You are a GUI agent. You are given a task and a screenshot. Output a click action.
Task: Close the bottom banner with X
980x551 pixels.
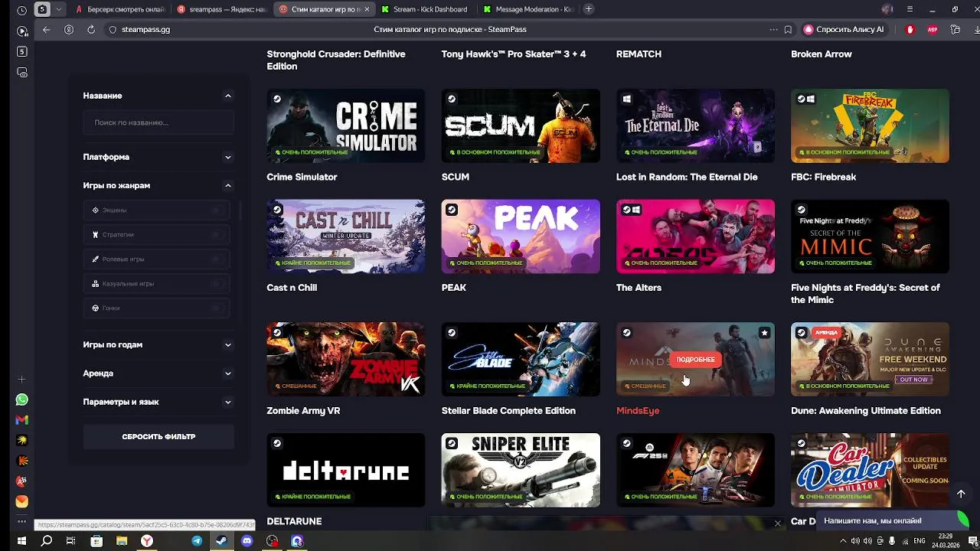[777, 523]
